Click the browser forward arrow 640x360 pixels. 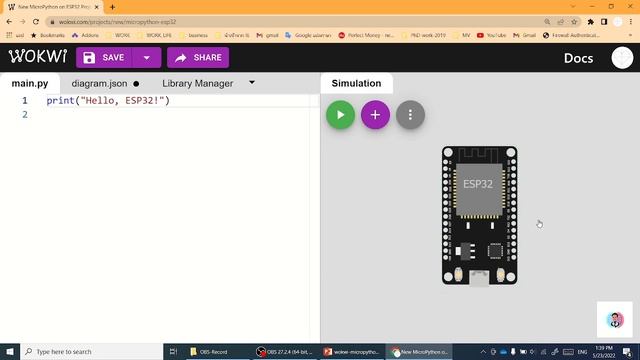tap(22, 22)
